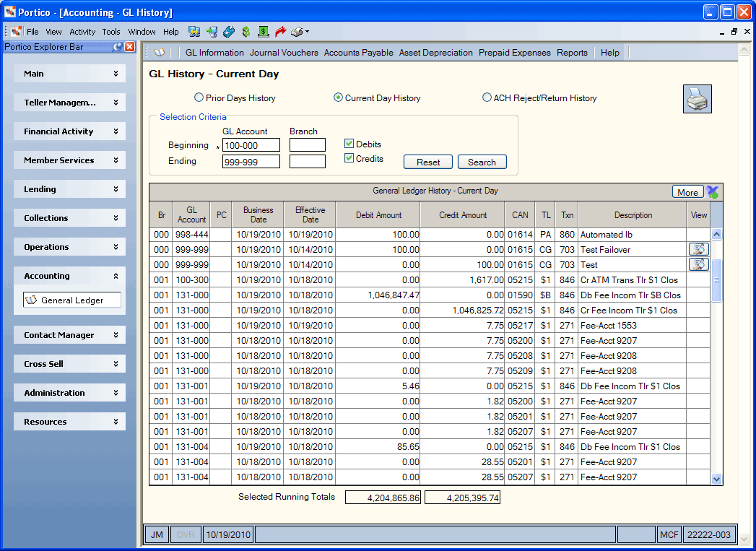Viewport: 756px width, 551px height.
Task: Expand the Member Services section
Action: 69,160
